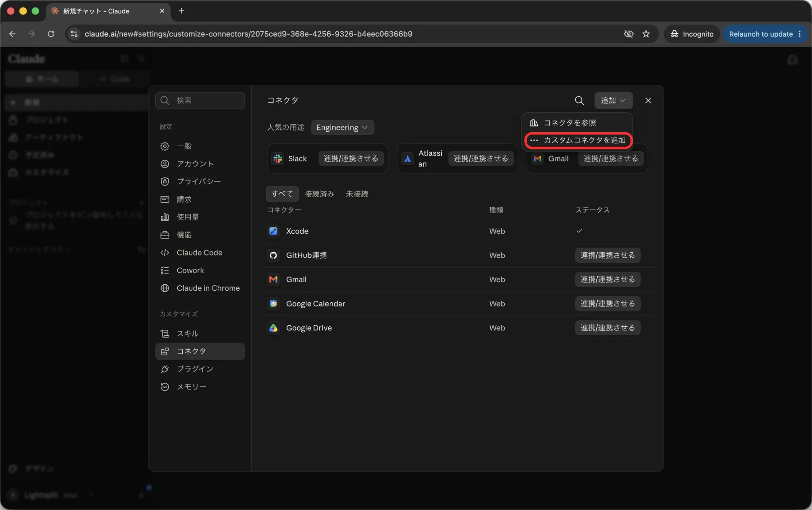Connect GitHub連携 via its row button
This screenshot has height=510, width=812.
pos(608,255)
